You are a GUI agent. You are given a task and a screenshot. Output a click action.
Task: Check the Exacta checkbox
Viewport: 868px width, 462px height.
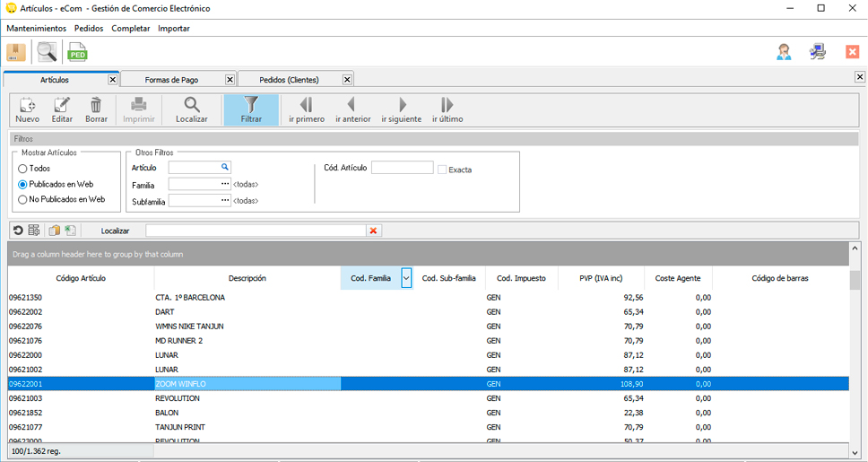click(x=442, y=170)
